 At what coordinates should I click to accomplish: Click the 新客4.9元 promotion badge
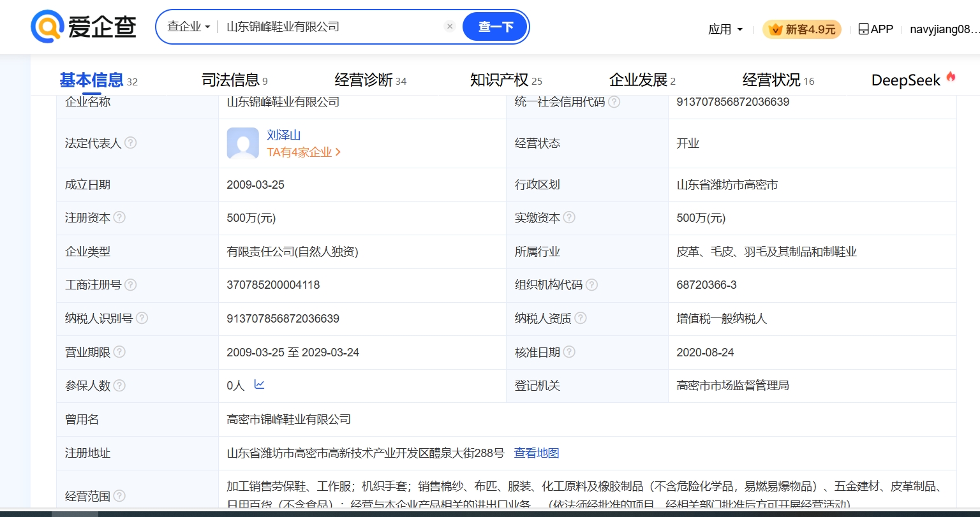(x=802, y=29)
